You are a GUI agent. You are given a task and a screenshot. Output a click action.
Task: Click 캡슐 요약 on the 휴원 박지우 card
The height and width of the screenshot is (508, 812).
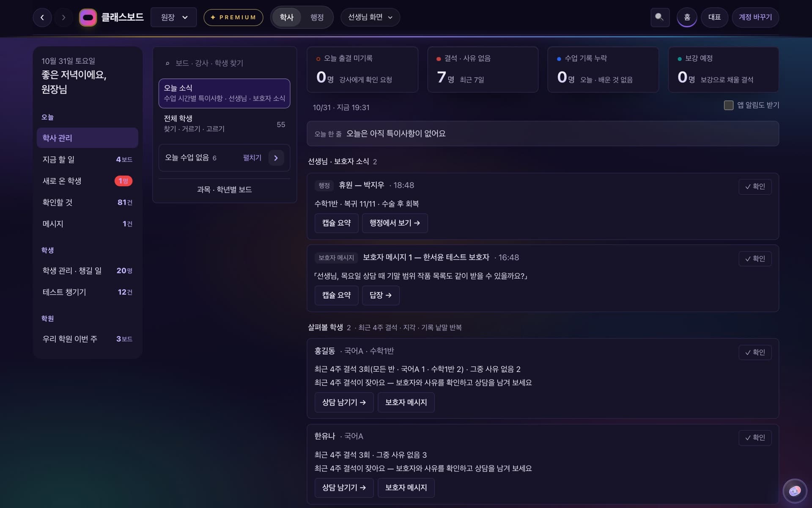tap(337, 223)
